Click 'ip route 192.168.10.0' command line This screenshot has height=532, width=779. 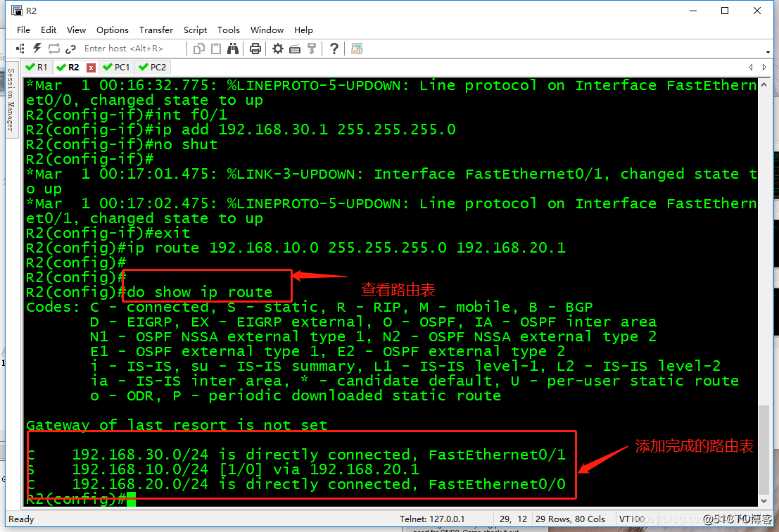(x=296, y=248)
